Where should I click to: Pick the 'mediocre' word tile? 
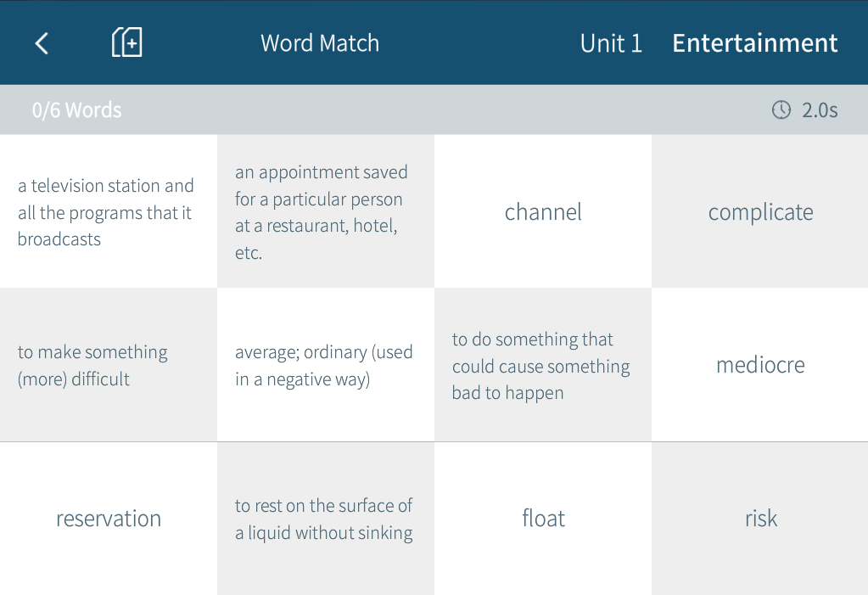(760, 365)
